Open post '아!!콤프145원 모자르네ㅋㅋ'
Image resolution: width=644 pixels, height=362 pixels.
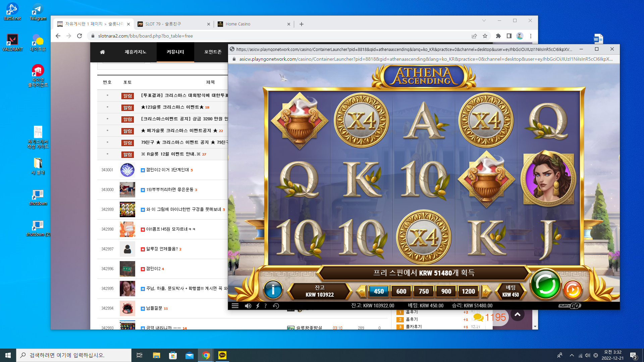(171, 229)
